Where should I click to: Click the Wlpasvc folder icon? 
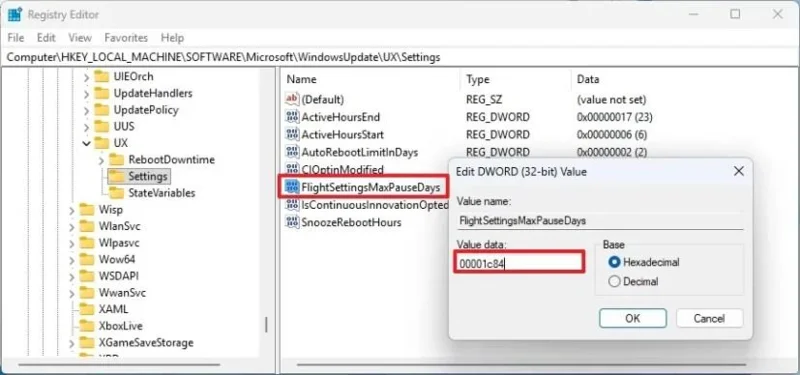pos(87,242)
